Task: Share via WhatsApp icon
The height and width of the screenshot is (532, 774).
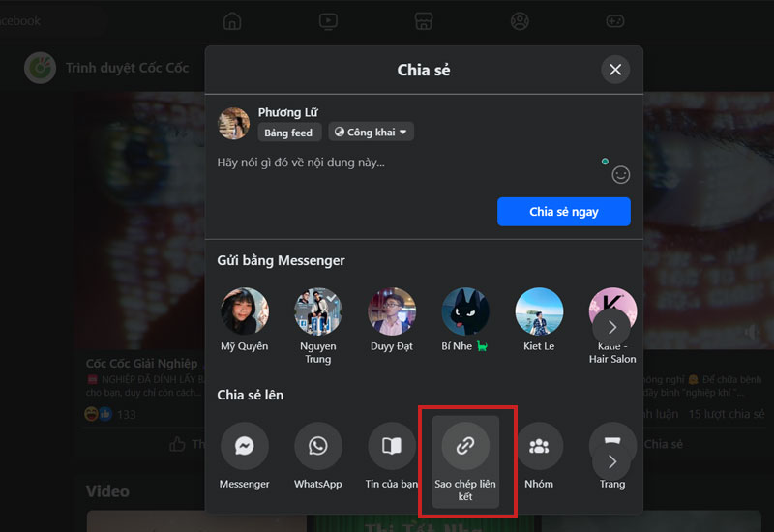Action: (318, 446)
